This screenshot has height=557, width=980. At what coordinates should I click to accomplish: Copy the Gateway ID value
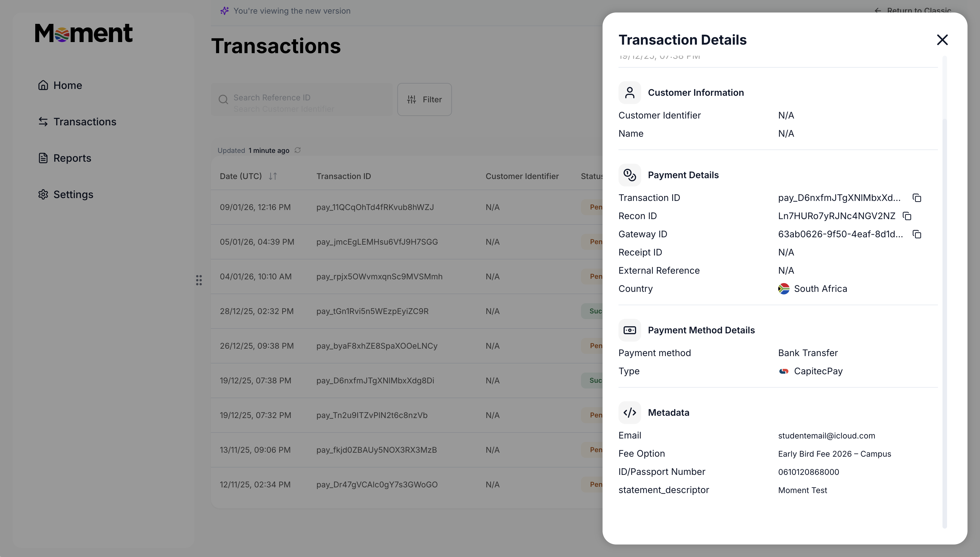(x=917, y=234)
